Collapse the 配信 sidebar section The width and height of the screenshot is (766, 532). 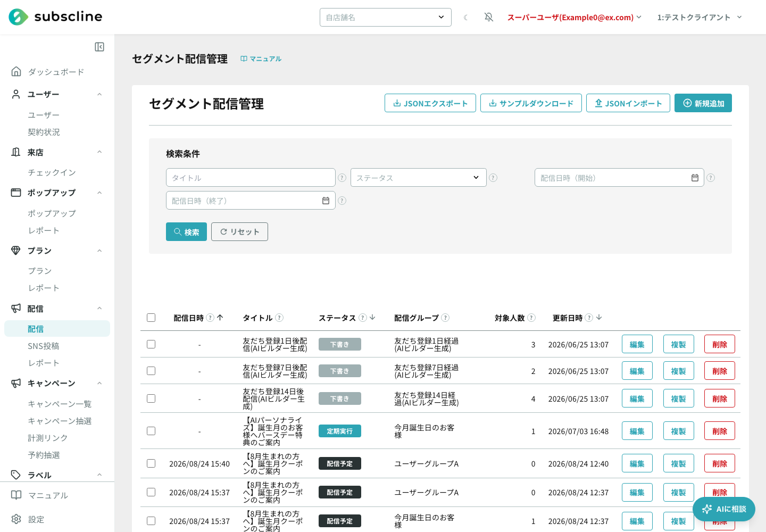tap(99, 309)
